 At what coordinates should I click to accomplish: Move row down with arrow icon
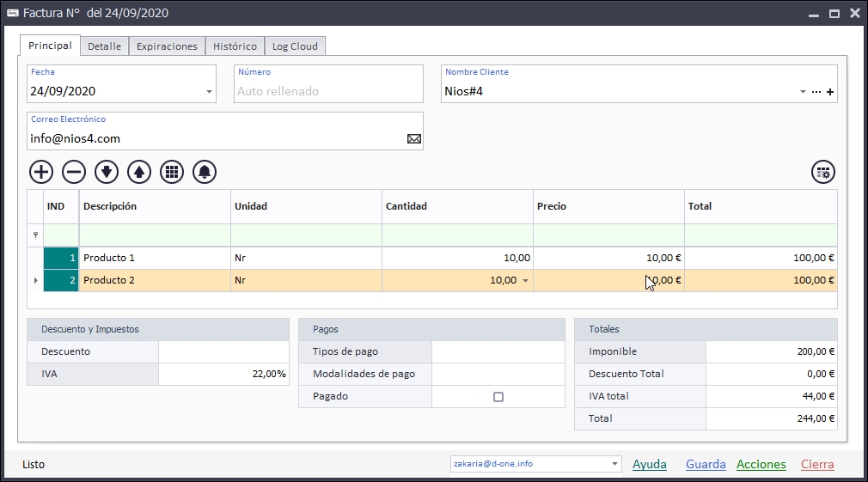click(x=107, y=172)
